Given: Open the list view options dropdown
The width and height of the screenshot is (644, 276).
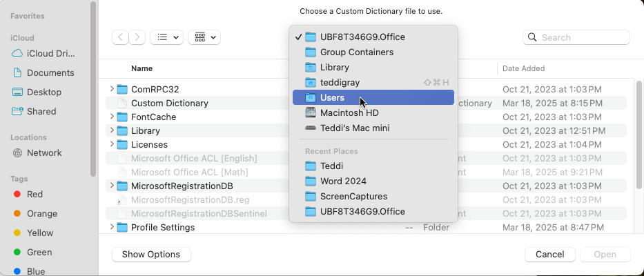Looking at the screenshot, I should [166, 37].
